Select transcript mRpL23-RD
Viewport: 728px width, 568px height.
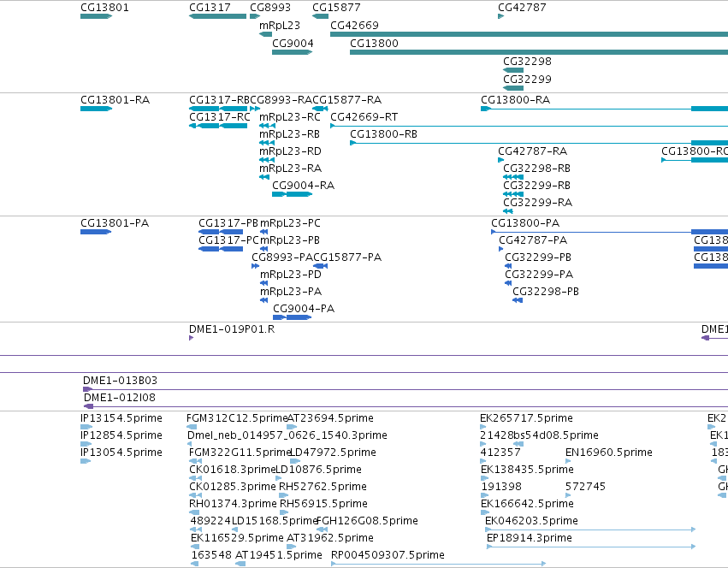[290, 151]
